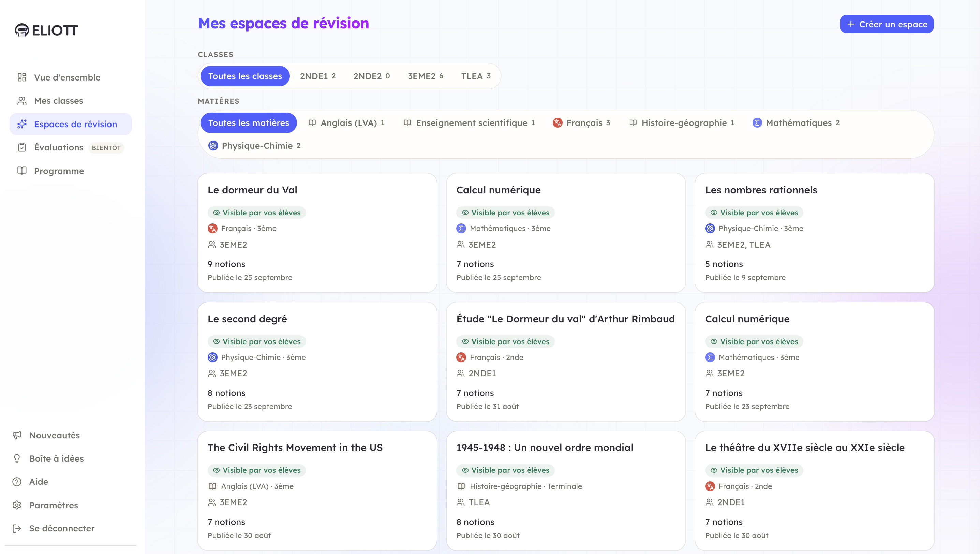Filter by Histoire-géographie subject
This screenshot has height=554, width=980.
pos(682,123)
